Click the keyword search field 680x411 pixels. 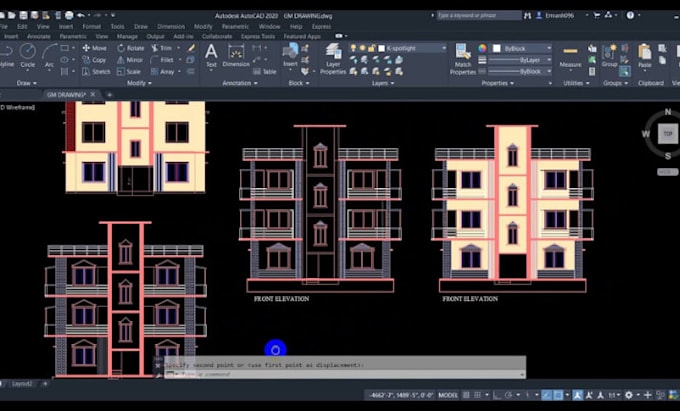(479, 15)
